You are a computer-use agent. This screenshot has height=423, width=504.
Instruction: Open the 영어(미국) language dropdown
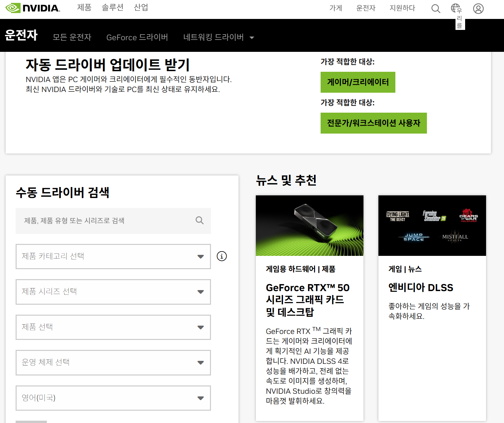[113, 398]
